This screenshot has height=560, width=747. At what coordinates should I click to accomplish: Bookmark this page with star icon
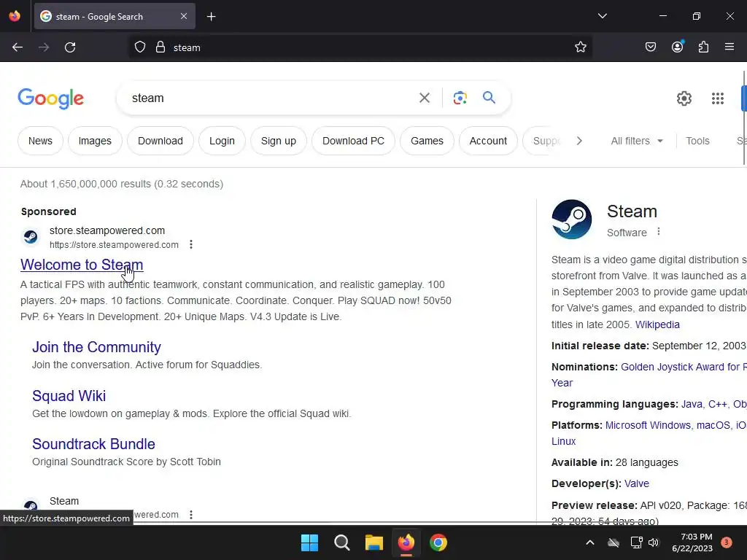[580, 47]
